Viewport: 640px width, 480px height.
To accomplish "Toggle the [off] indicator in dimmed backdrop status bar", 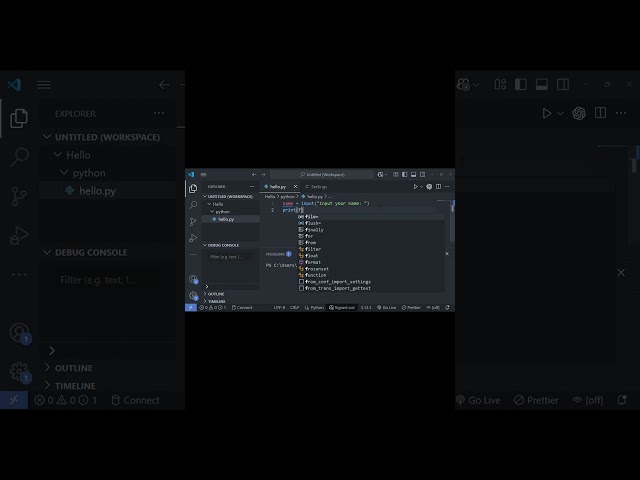I will point(588,400).
